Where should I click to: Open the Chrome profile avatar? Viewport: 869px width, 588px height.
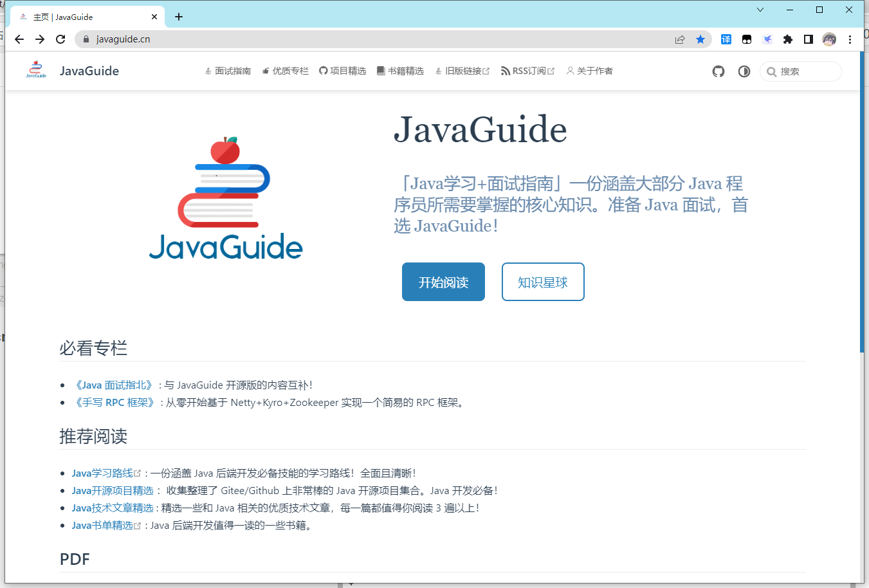pyautogui.click(x=829, y=39)
